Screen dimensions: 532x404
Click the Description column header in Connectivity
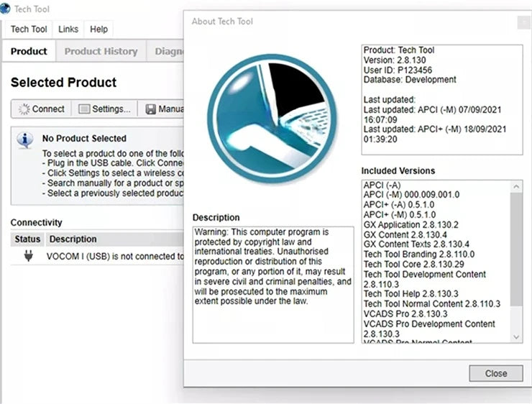coord(115,239)
